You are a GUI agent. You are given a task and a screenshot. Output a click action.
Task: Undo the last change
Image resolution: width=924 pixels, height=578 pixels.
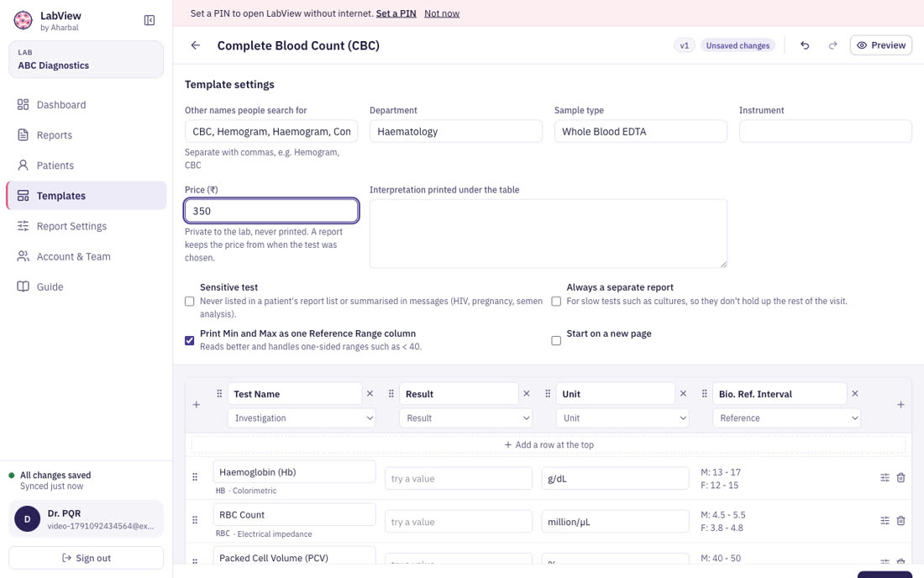(805, 45)
